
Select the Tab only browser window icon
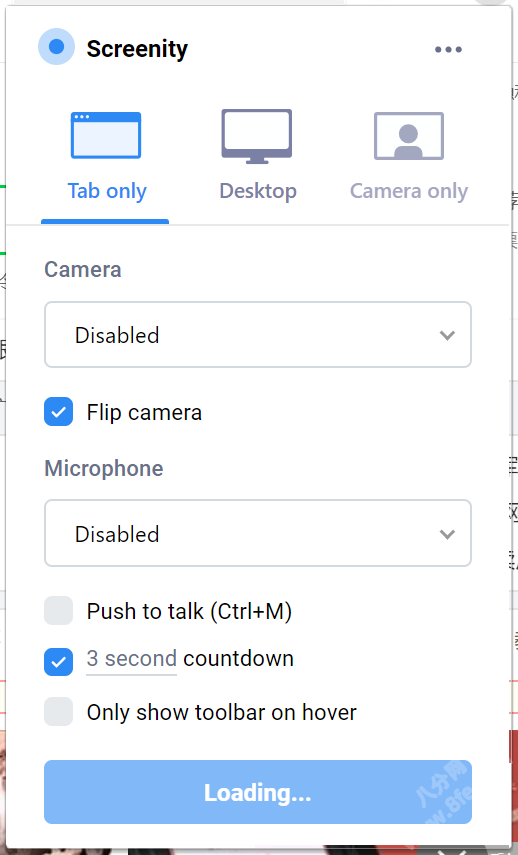click(x=106, y=135)
